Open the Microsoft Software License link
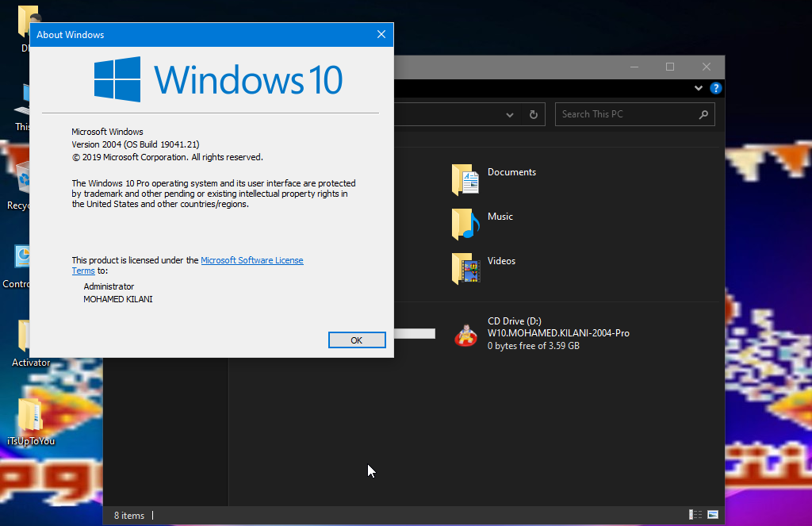 point(251,260)
